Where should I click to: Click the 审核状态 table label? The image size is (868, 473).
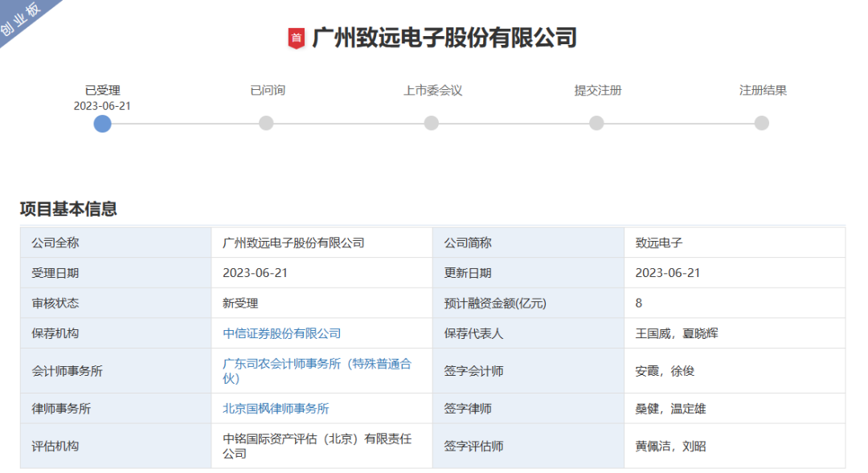(x=55, y=304)
